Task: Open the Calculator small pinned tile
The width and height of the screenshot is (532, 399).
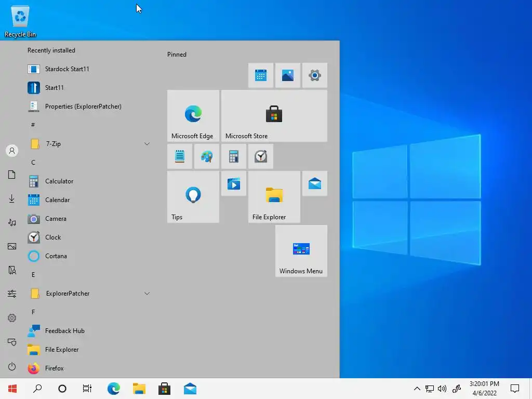Action: (234, 156)
